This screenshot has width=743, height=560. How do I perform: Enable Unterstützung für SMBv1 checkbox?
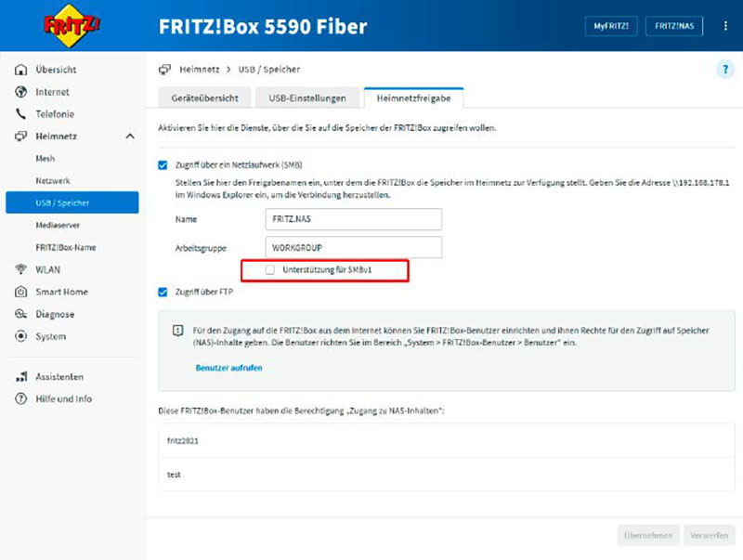270,270
